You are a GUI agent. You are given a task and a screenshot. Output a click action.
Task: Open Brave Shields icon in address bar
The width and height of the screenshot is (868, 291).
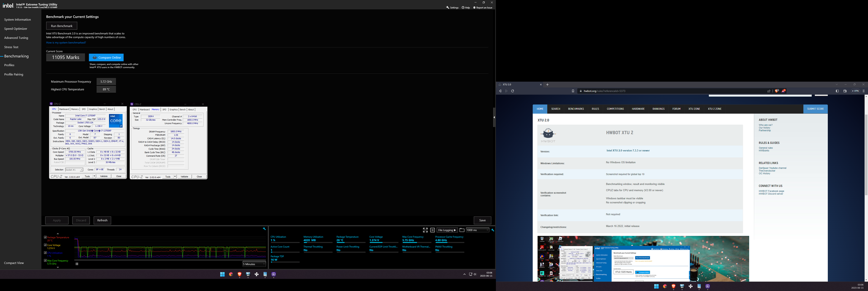[777, 91]
